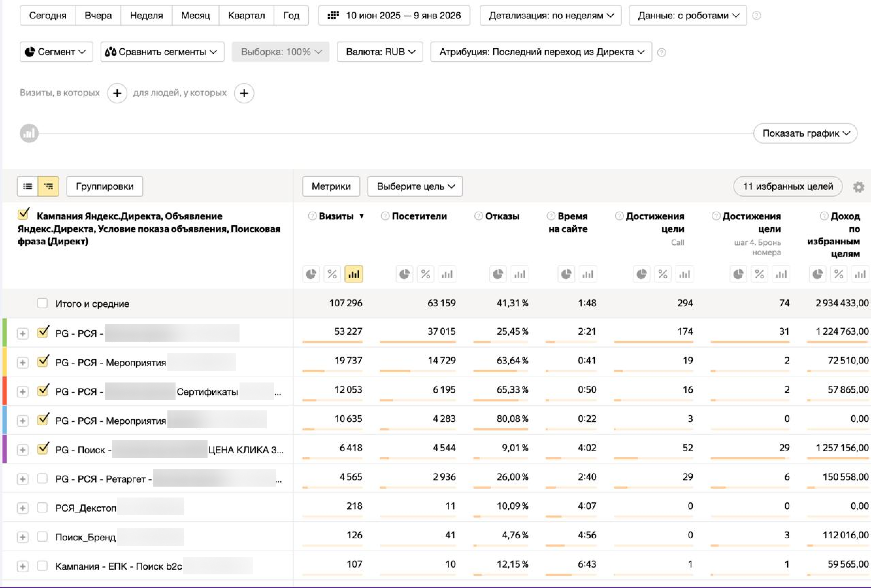This screenshot has width=871, height=588.
Task: Click the gray chart circle icon
Action: (29, 133)
